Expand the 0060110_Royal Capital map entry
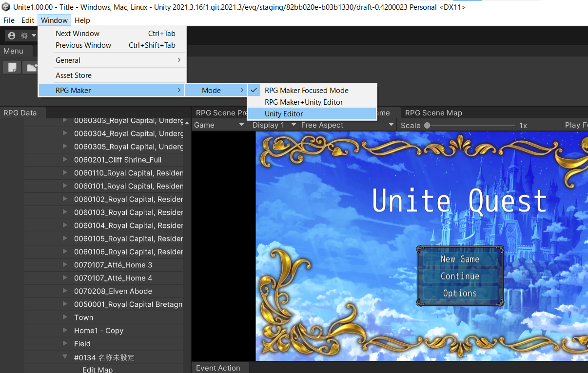The height and width of the screenshot is (373, 588). pyautogui.click(x=65, y=173)
